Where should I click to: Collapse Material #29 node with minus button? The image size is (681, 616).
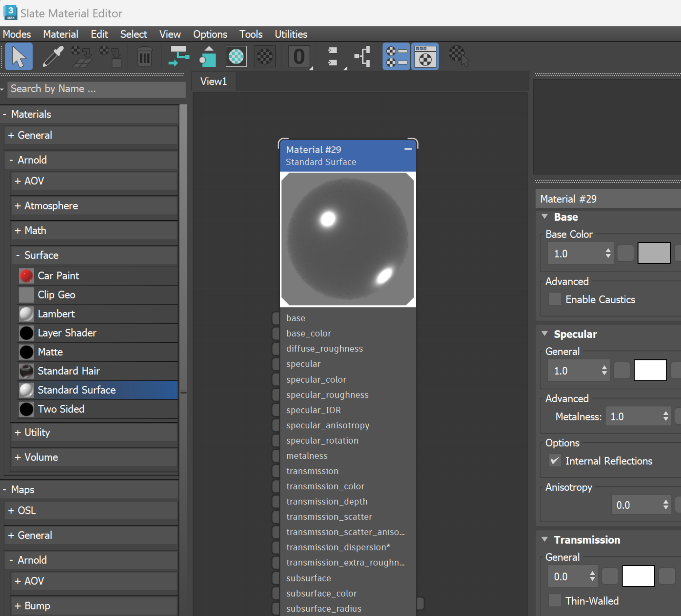coord(408,149)
